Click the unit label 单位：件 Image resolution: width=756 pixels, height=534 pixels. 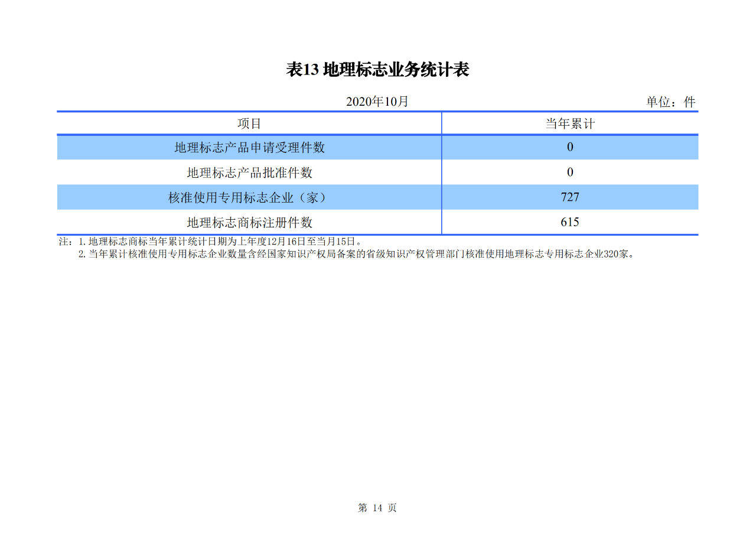click(671, 102)
